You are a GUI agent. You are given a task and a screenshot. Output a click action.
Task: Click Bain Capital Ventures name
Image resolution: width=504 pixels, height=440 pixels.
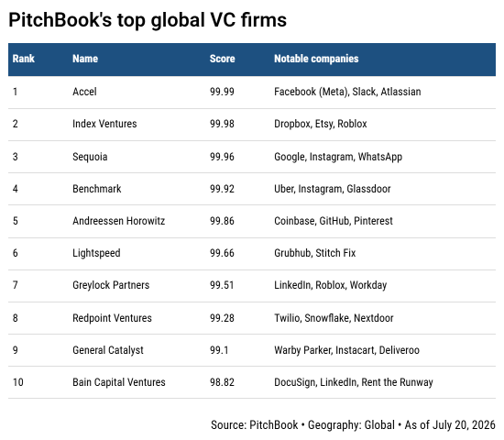tap(119, 382)
